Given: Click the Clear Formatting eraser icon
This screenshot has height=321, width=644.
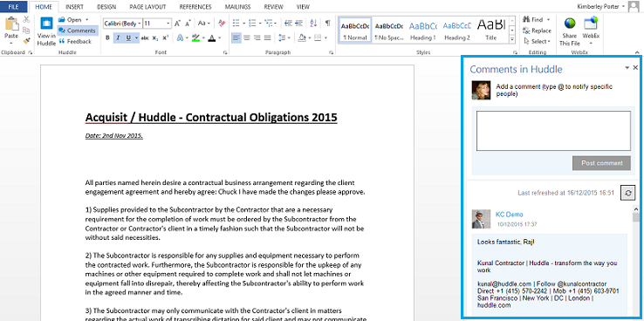Looking at the screenshot, I should 222,24.
